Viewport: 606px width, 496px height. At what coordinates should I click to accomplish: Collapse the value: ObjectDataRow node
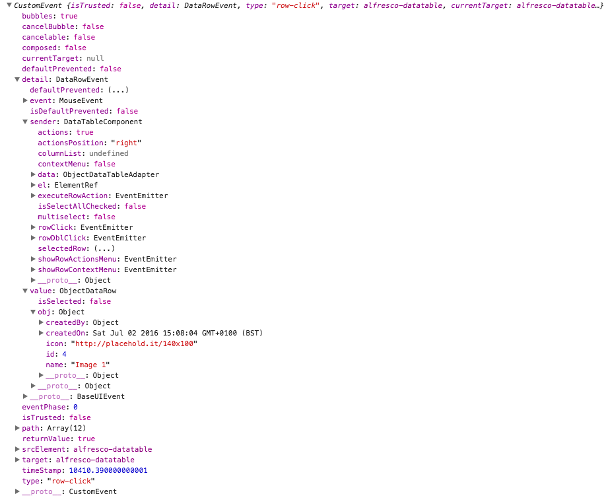pos(25,291)
